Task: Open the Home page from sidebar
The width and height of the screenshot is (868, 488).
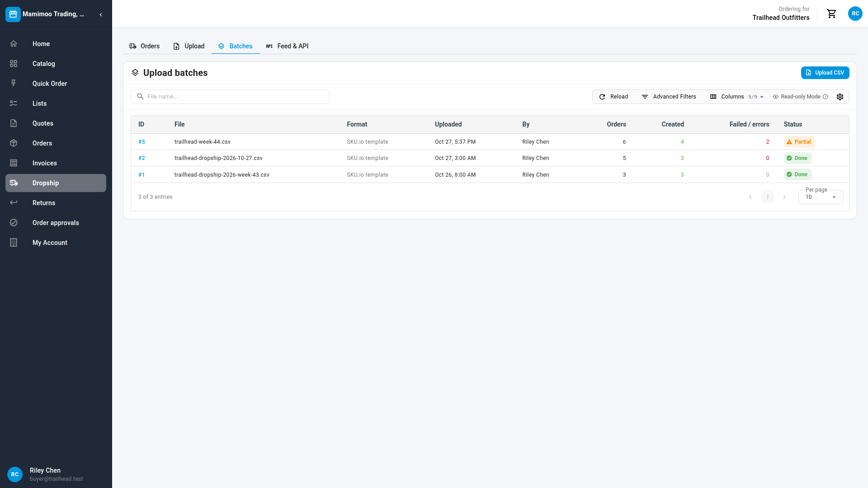Action: pyautogui.click(x=56, y=44)
